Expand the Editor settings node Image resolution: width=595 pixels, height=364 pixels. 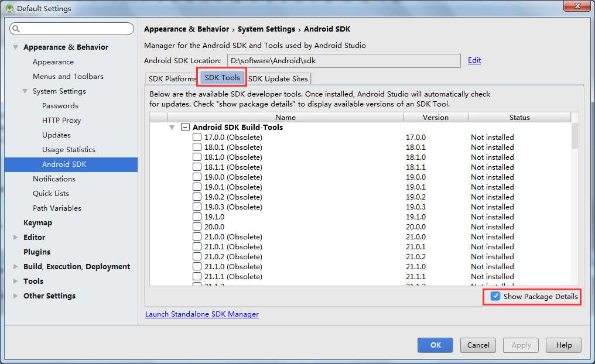pyautogui.click(x=16, y=238)
